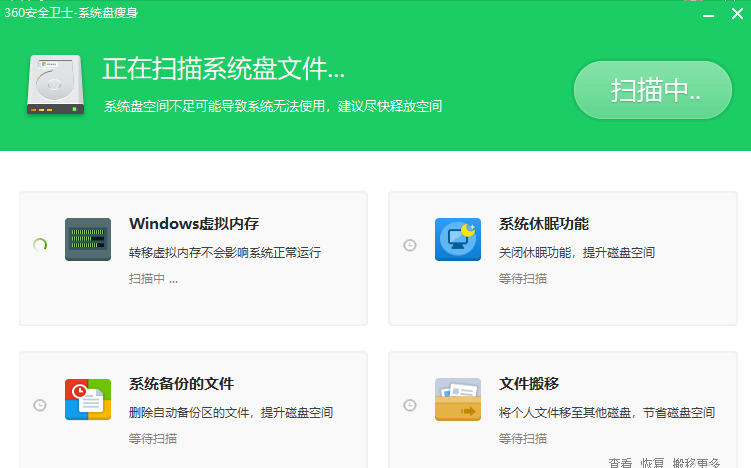Select the 文件搬移 title
This screenshot has height=468, width=751.
coord(529,383)
